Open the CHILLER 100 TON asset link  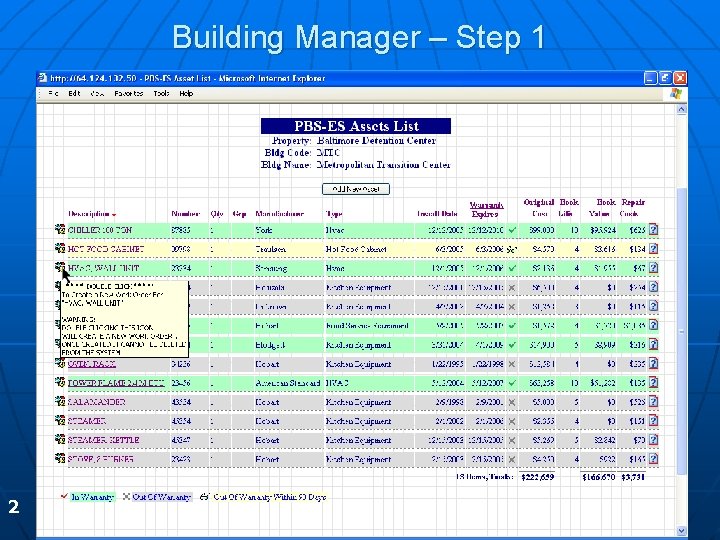coord(100,230)
